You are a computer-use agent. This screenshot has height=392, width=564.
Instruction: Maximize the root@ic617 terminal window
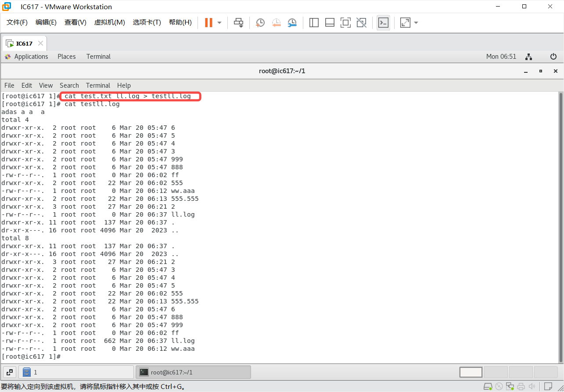point(541,71)
